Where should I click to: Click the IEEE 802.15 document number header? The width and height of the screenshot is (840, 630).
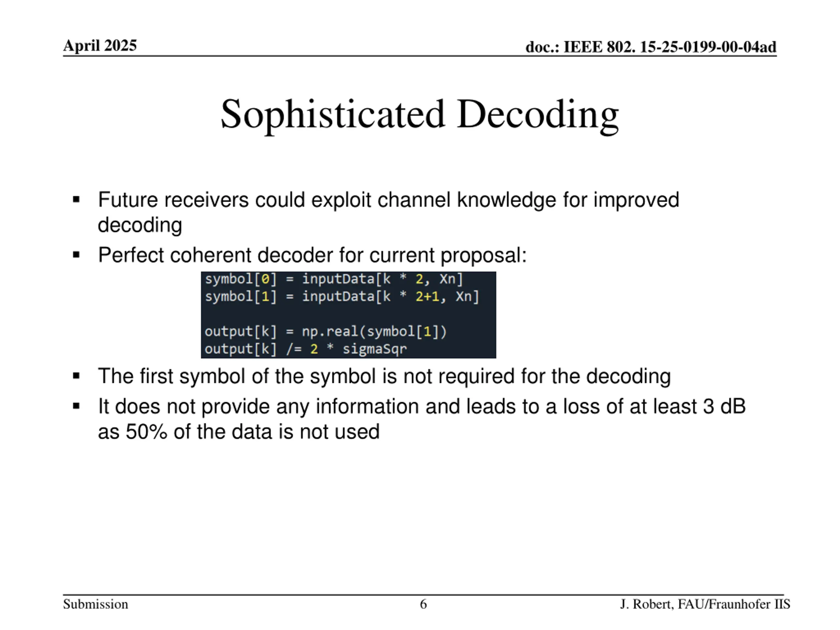651,47
